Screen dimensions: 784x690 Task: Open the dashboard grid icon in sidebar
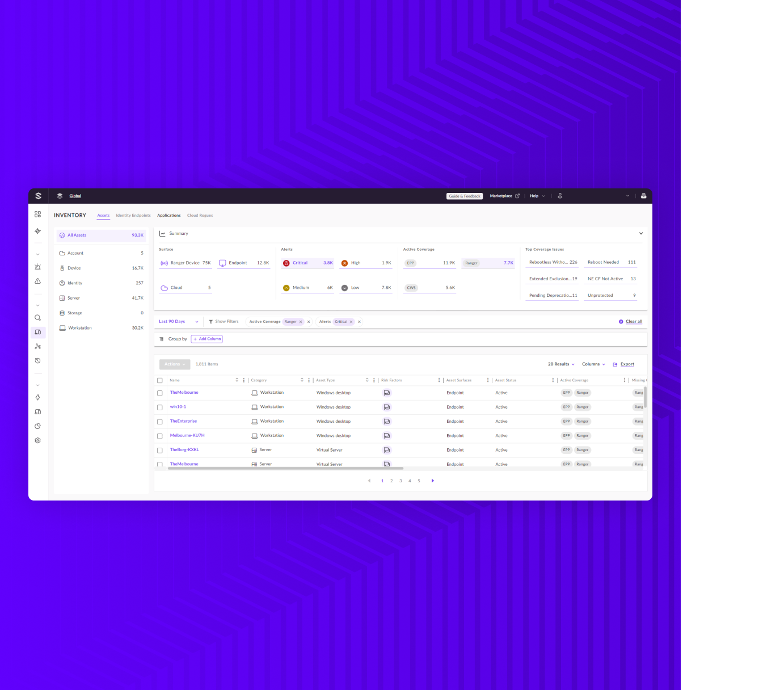[37, 214]
